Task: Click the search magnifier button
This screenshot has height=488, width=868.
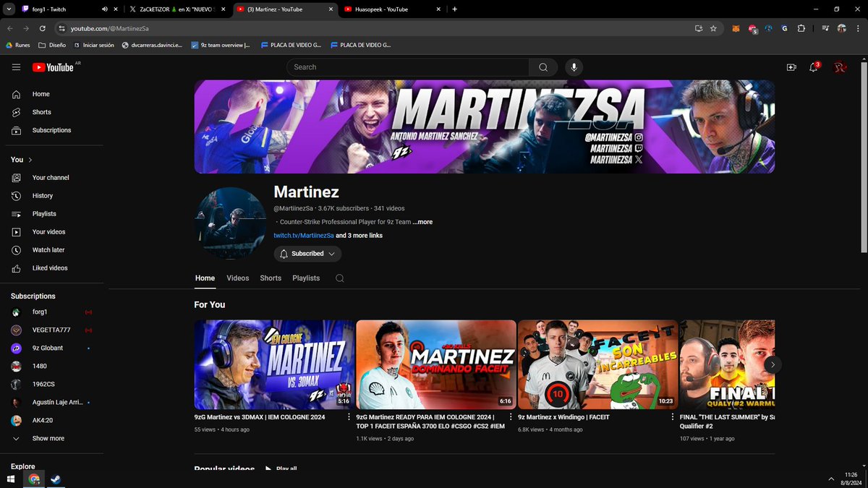Action: point(543,67)
